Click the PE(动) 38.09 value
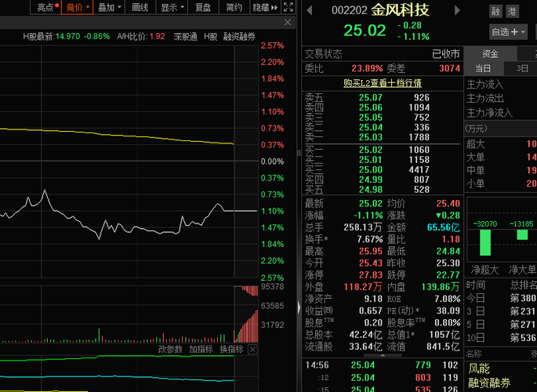The image size is (537, 392). [x=448, y=311]
